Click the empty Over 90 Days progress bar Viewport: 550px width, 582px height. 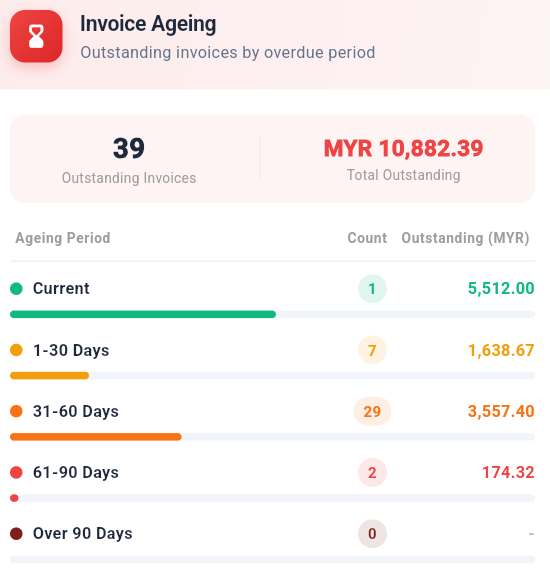click(x=272, y=559)
